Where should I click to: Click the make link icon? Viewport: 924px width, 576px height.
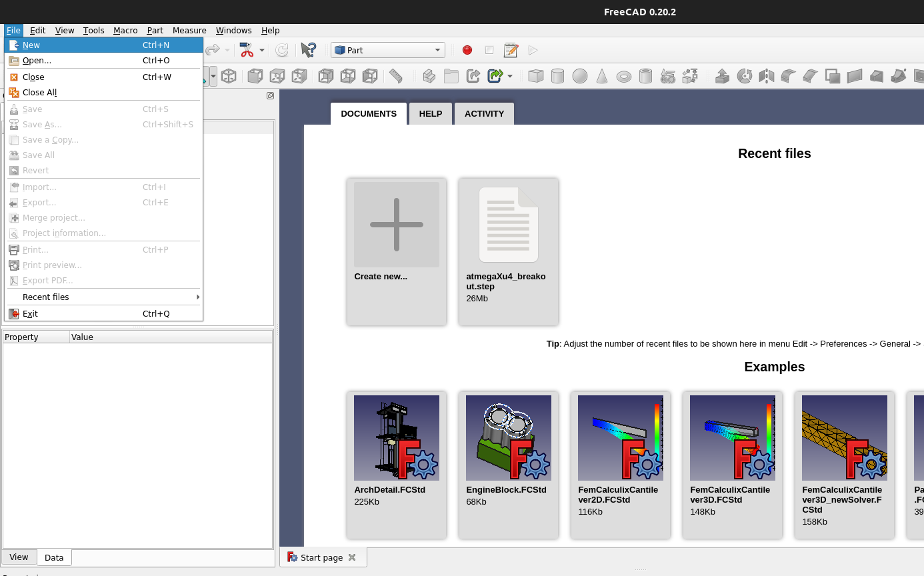pyautogui.click(x=473, y=76)
